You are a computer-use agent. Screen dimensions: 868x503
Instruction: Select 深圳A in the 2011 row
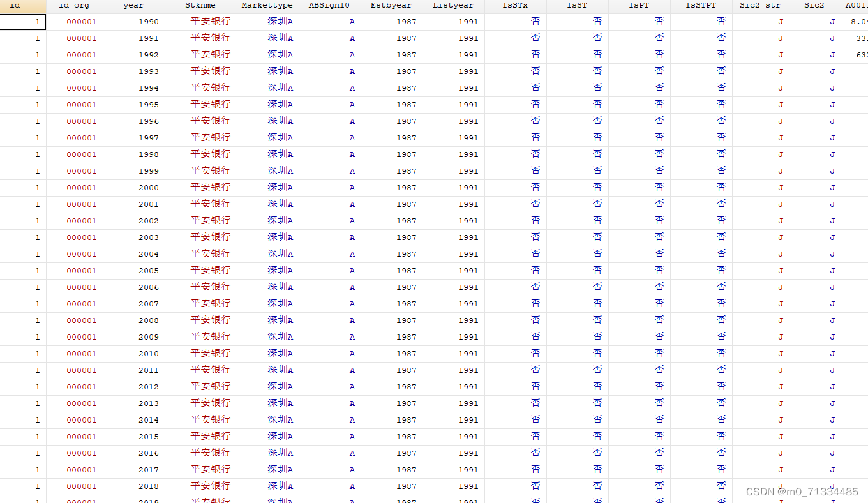[x=267, y=370]
